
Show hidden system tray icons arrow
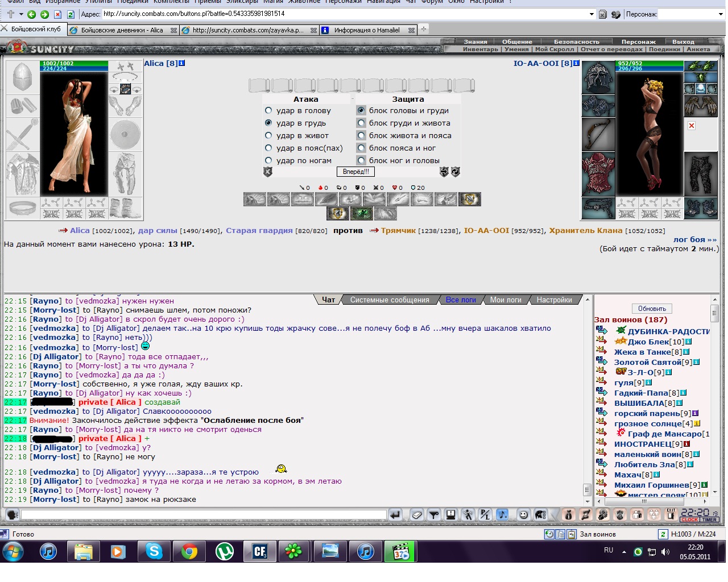click(x=624, y=551)
